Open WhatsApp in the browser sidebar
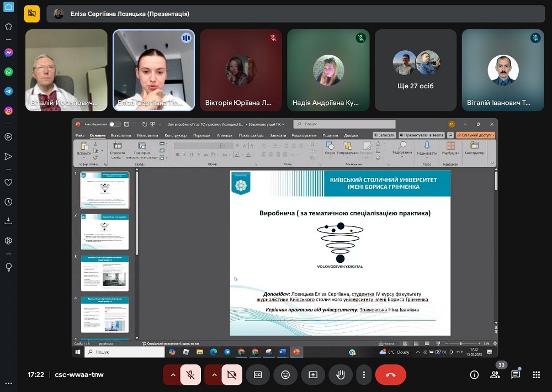 [x=8, y=72]
